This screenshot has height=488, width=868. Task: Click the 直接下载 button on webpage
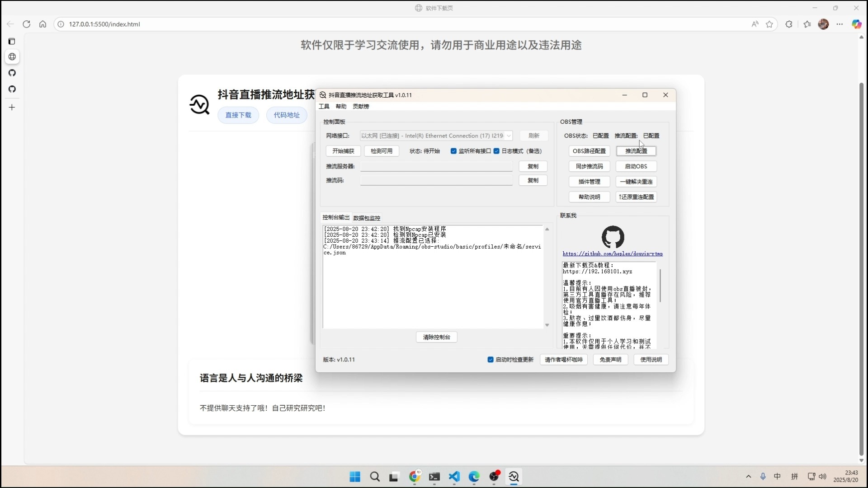238,115
